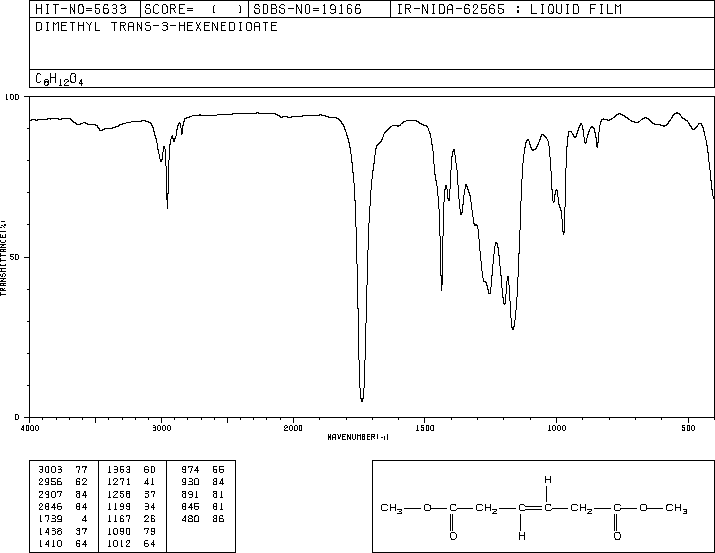Click the rightmost CH3 group in structure
This screenshot has height=553, width=715.
click(676, 508)
